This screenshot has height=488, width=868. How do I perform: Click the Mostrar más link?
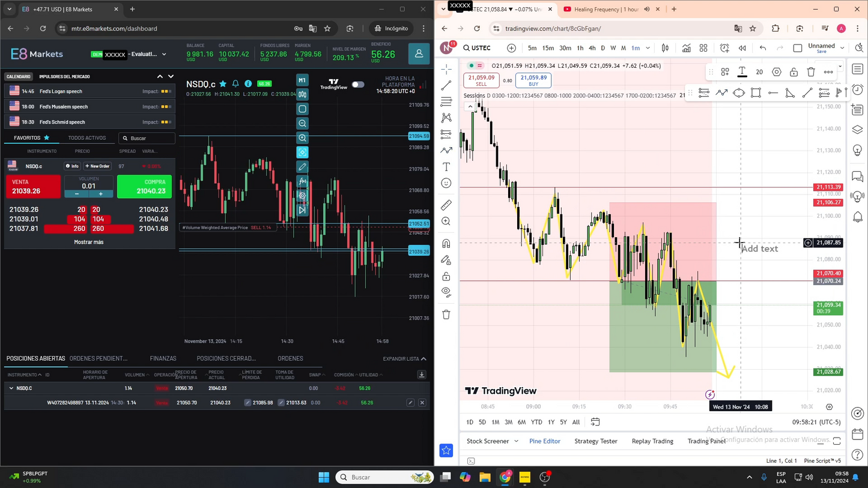(x=88, y=242)
